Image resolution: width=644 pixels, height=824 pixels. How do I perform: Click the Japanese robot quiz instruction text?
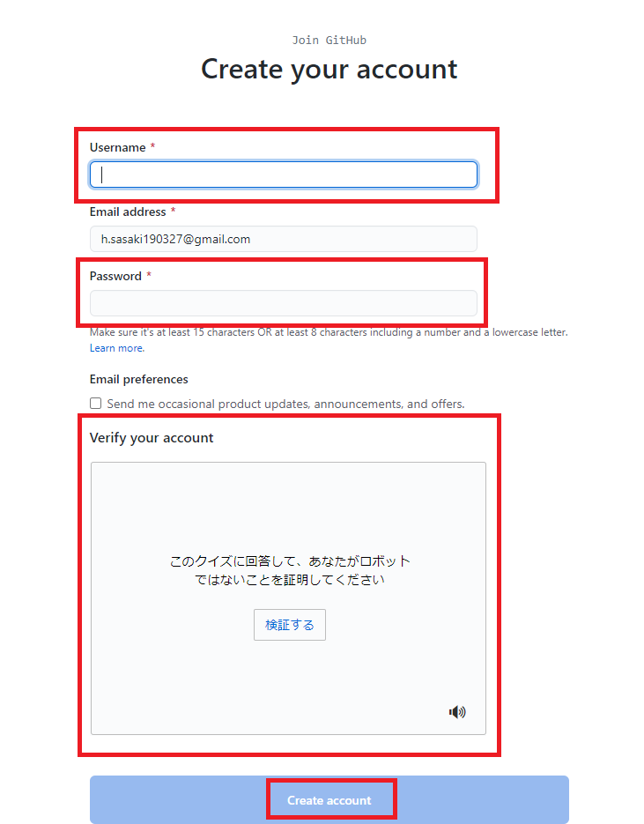tap(290, 570)
